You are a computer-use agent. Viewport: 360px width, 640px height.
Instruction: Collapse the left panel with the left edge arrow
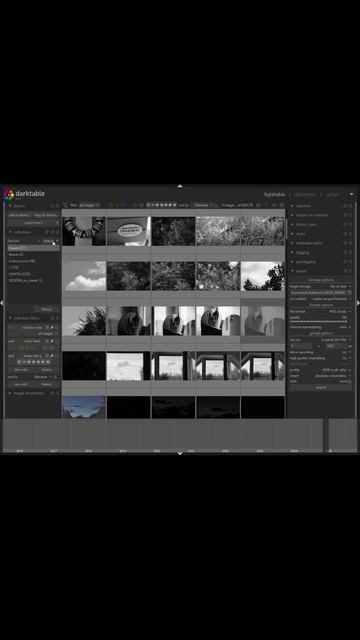tap(2, 303)
